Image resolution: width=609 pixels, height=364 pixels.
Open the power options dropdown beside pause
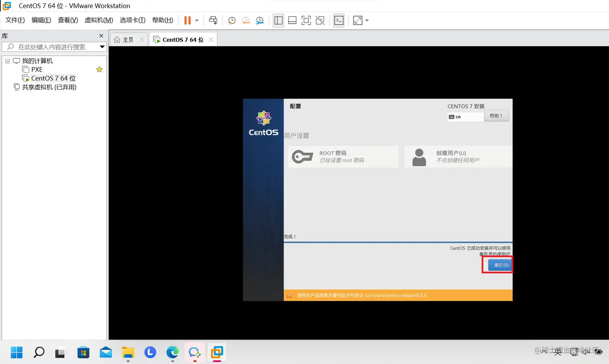(197, 20)
